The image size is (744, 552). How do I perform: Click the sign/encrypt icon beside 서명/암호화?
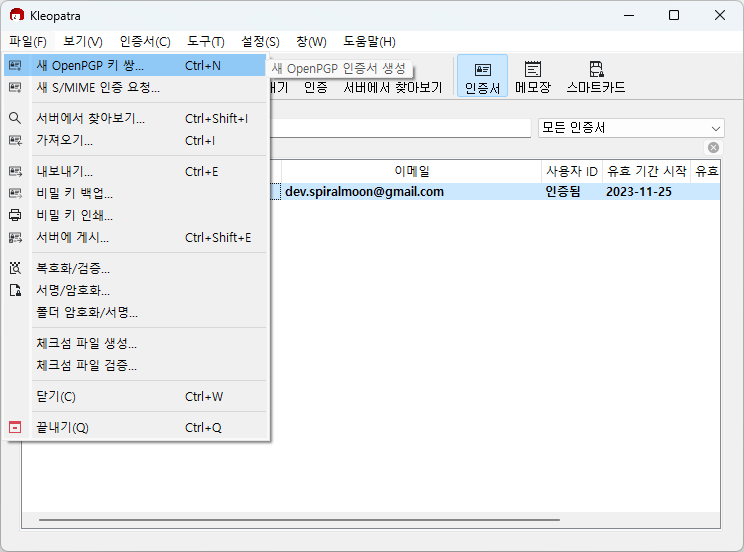(15, 290)
